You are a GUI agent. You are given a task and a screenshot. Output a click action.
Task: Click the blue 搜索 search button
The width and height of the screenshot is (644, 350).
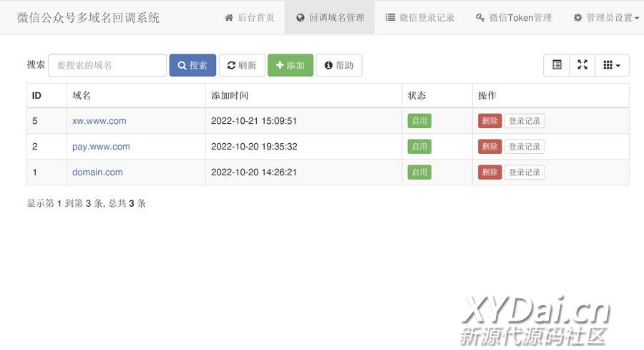click(192, 65)
